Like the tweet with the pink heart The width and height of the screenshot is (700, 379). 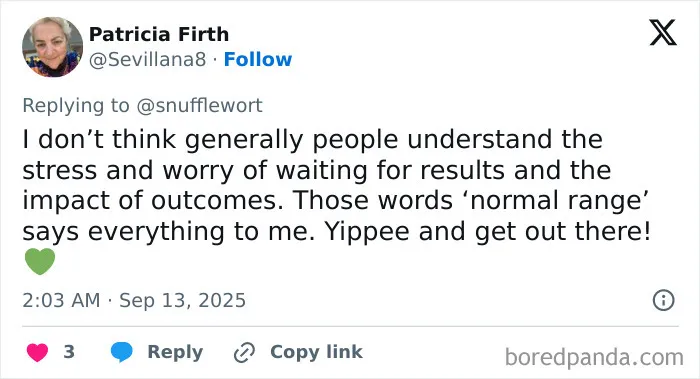[38, 352]
